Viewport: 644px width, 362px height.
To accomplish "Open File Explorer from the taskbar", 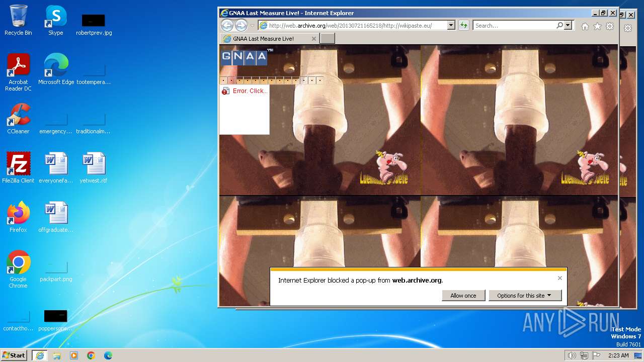I will (x=57, y=355).
